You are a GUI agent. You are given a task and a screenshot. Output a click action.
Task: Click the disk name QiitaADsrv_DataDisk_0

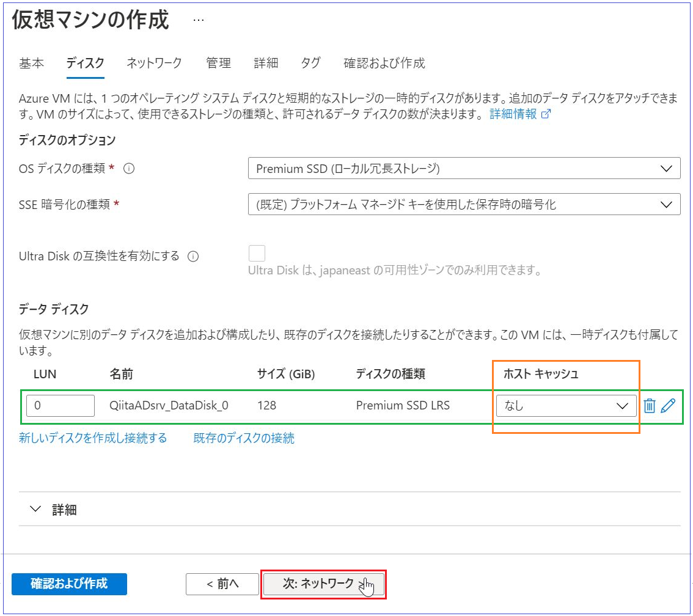[x=169, y=405]
